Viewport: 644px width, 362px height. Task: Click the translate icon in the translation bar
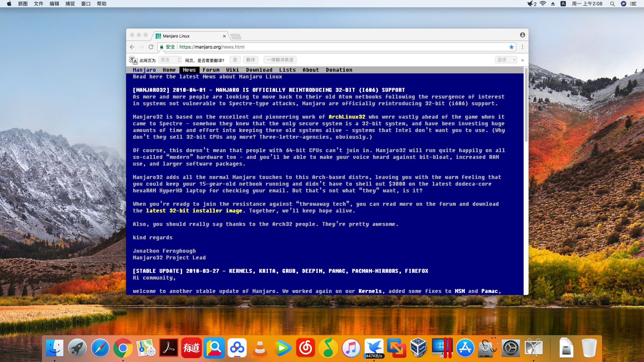133,60
